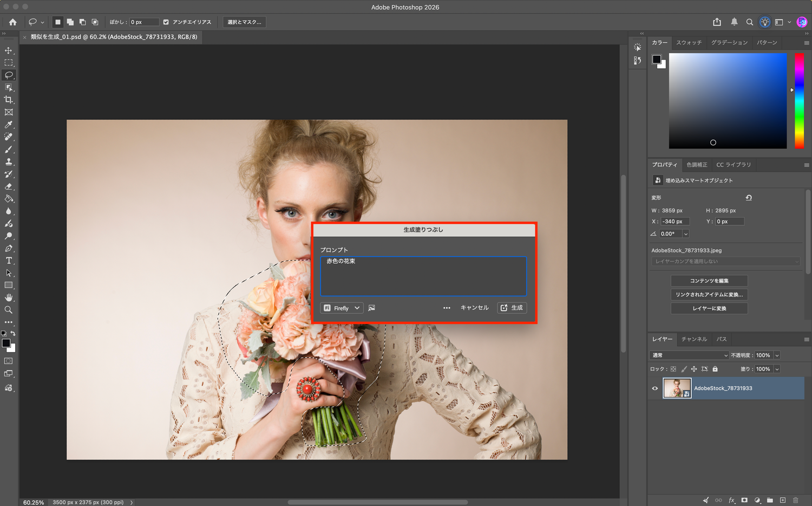812x506 pixels.
Task: Switch to the スウォッチ tab
Action: (689, 42)
